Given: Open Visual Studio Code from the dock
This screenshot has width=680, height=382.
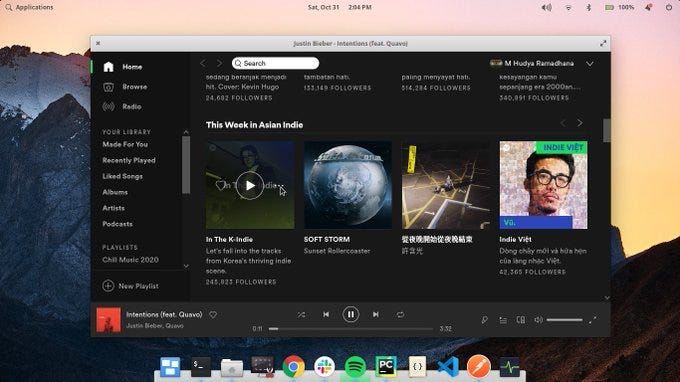Looking at the screenshot, I should 448,367.
